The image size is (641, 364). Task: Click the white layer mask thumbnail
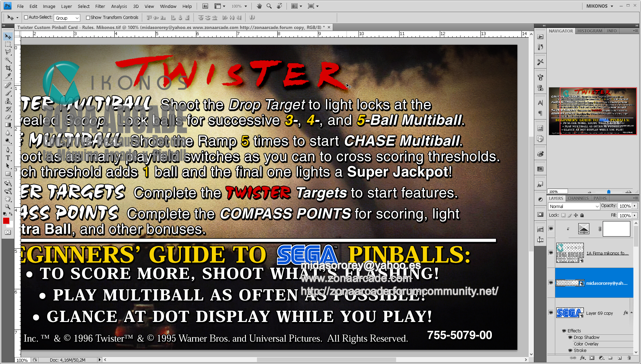coord(617,229)
